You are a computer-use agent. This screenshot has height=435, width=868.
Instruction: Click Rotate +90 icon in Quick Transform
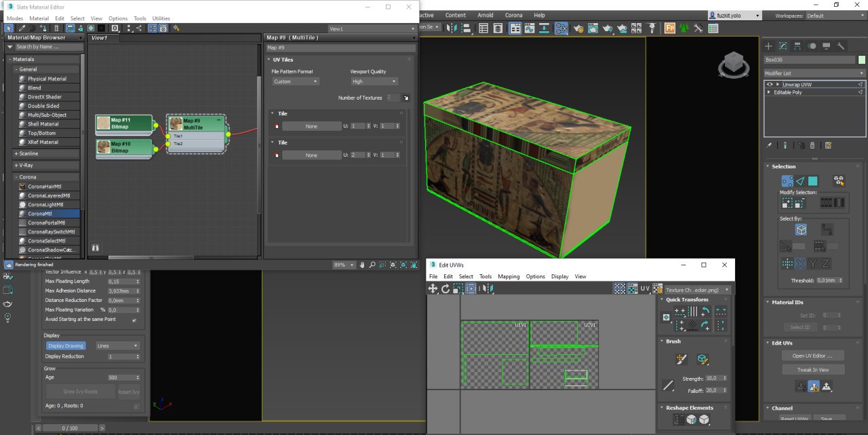click(705, 311)
